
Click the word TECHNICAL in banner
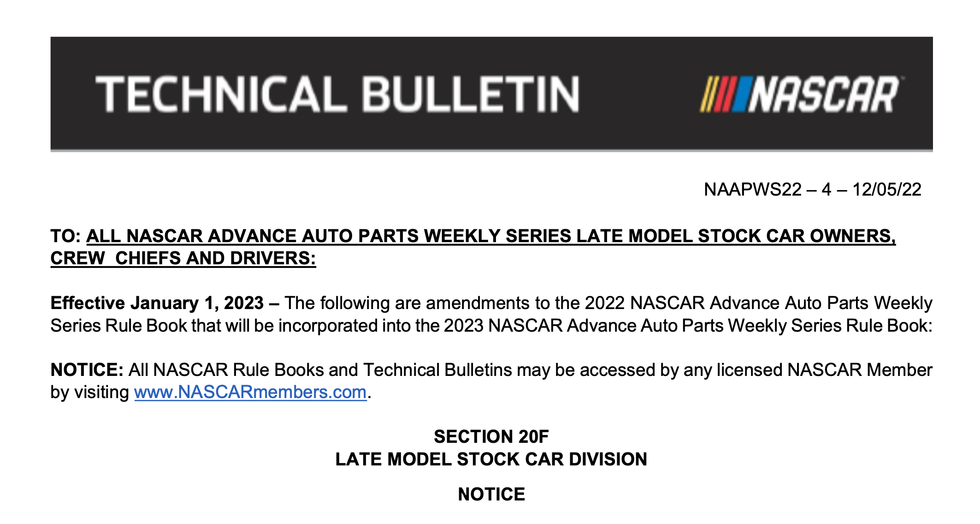pos(221,94)
